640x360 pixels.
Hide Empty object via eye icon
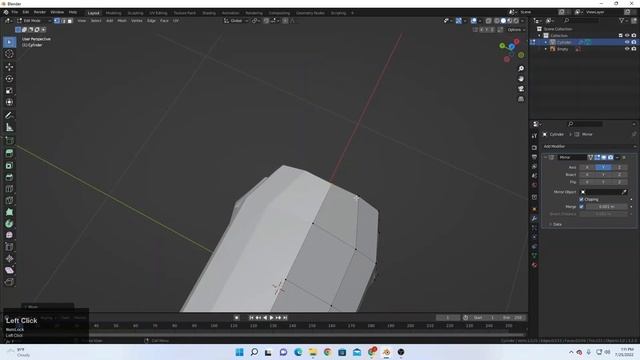click(x=627, y=49)
